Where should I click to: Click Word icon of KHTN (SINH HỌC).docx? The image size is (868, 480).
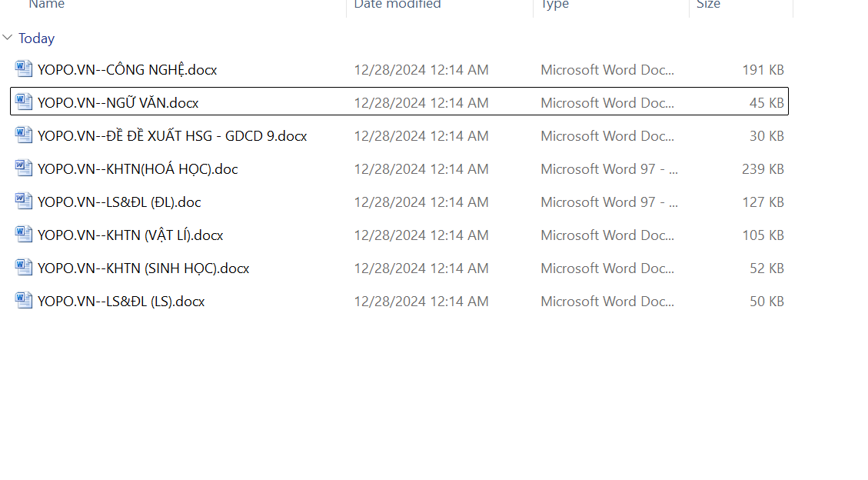pyautogui.click(x=24, y=267)
